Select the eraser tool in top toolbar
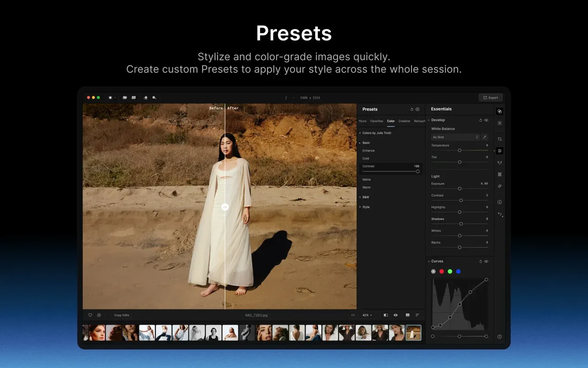Screen dimensions: 588x368 point(145,97)
